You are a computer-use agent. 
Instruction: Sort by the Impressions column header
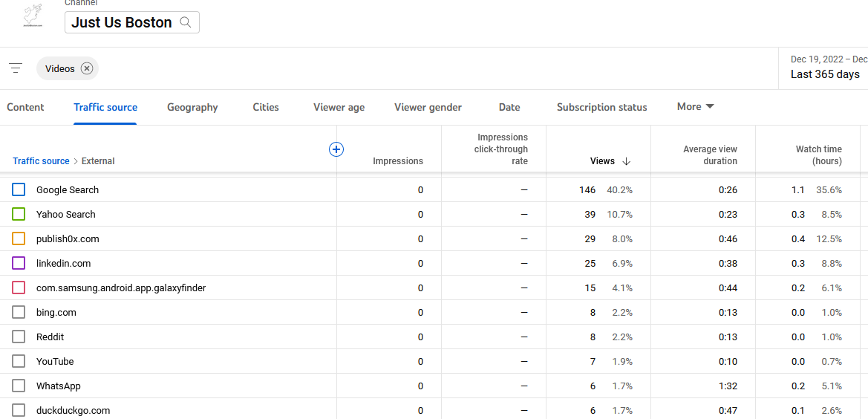pos(397,161)
